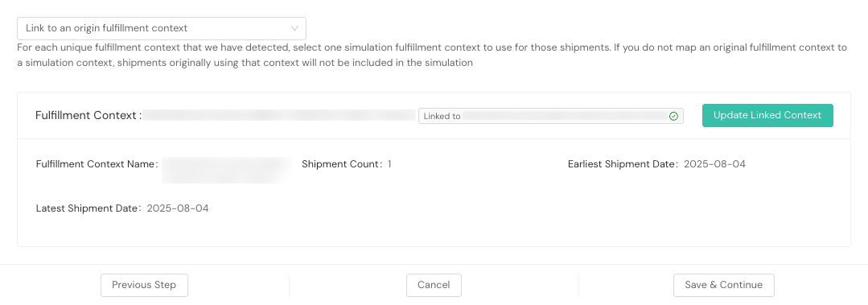868x305 pixels.
Task: Click the 'Linked to' label text
Action: [x=442, y=116]
